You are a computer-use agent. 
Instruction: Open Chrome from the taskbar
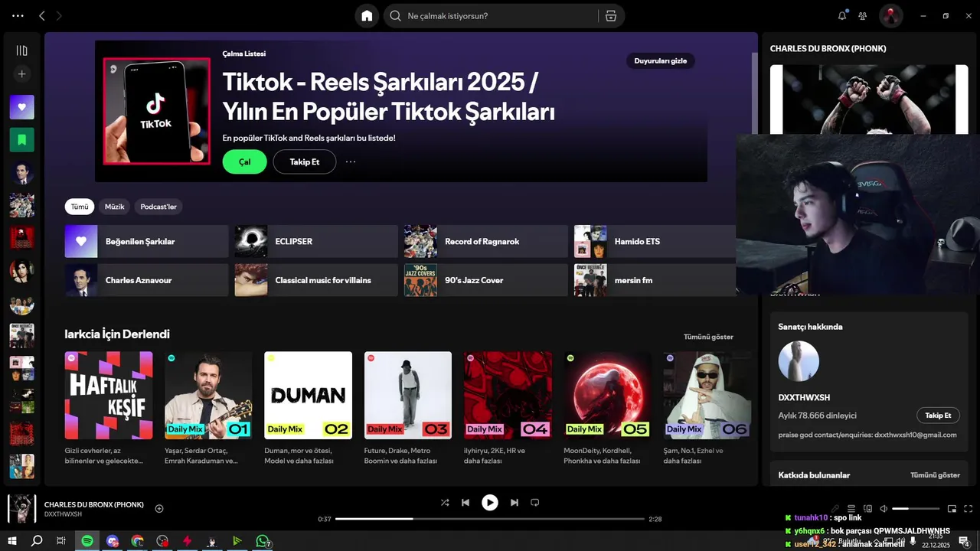tap(137, 541)
